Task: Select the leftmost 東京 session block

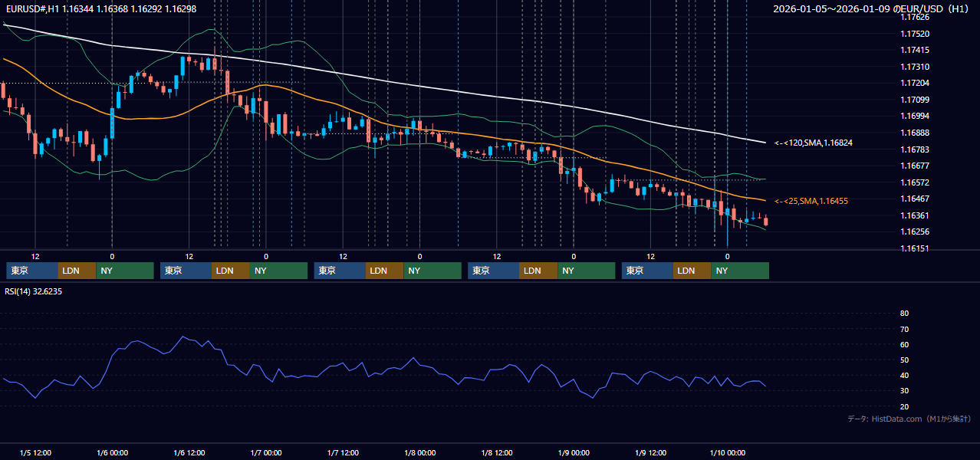Action: [x=32, y=271]
